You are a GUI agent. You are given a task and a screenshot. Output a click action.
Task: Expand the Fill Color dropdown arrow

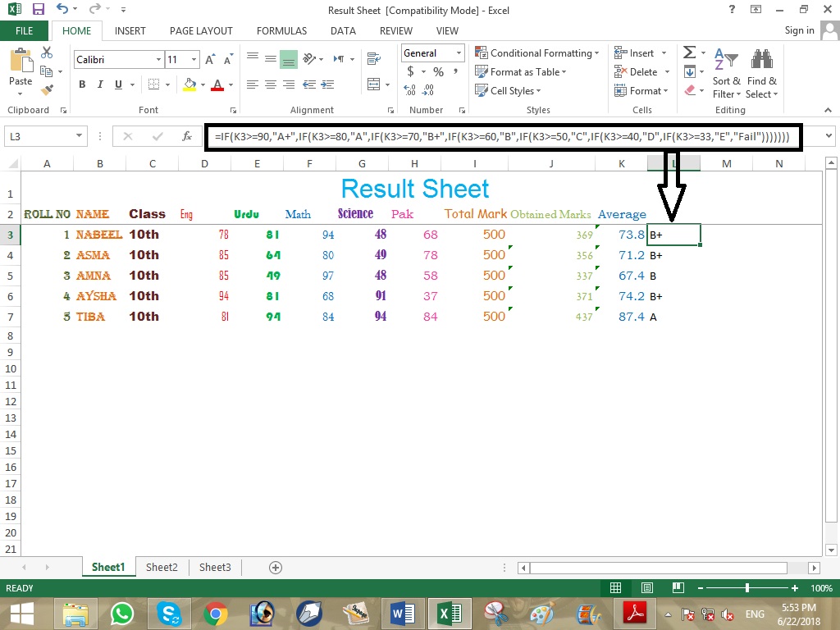pos(203,84)
